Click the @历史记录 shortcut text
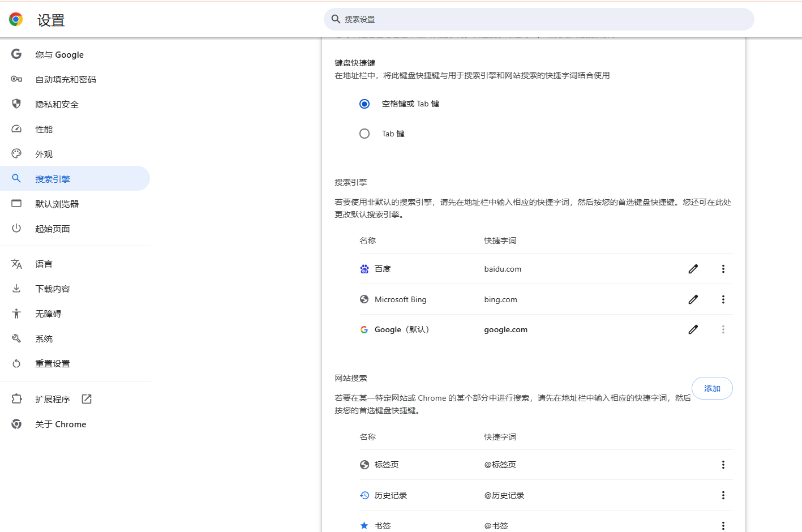This screenshot has height=532, width=802. click(x=504, y=495)
